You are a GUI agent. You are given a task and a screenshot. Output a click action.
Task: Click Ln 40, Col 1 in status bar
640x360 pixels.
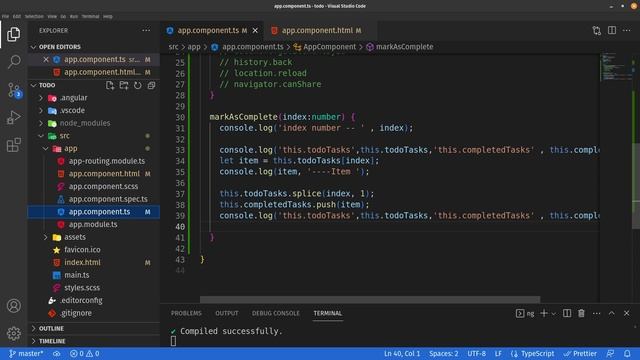(402, 353)
